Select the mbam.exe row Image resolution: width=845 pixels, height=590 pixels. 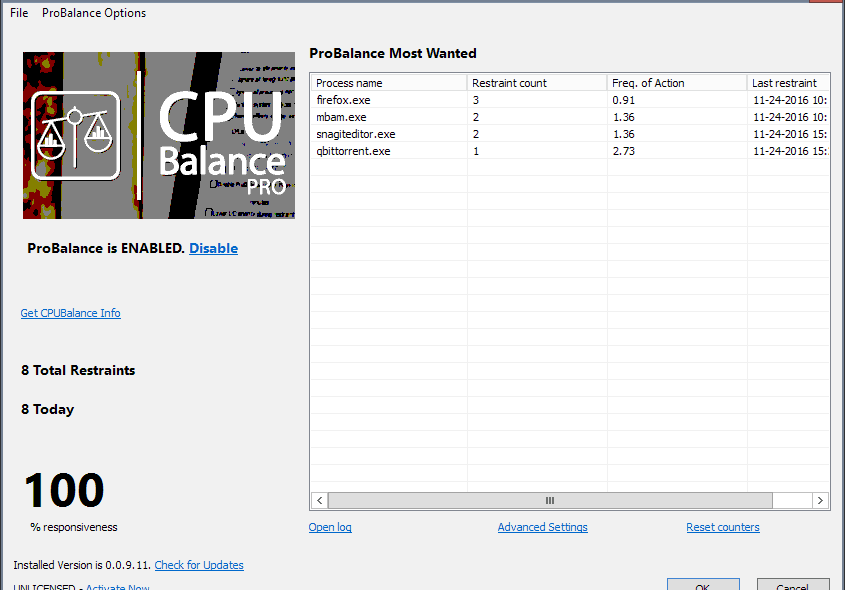tap(570, 117)
